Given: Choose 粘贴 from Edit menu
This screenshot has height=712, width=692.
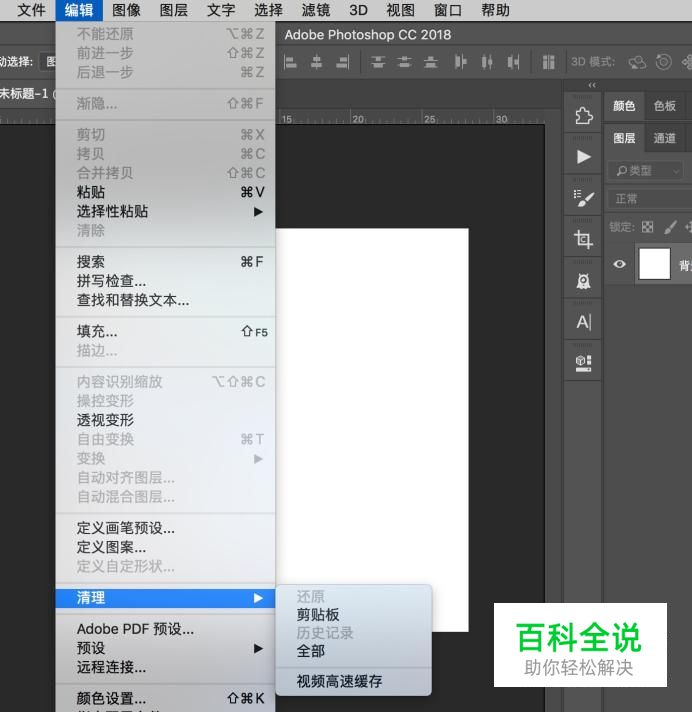Looking at the screenshot, I should (x=166, y=192).
